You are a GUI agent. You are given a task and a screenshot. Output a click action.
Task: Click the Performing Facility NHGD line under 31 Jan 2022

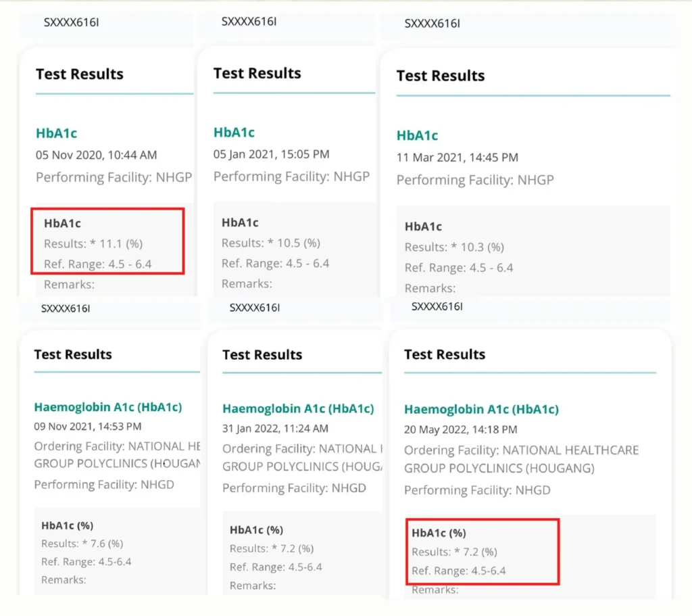[x=295, y=488]
